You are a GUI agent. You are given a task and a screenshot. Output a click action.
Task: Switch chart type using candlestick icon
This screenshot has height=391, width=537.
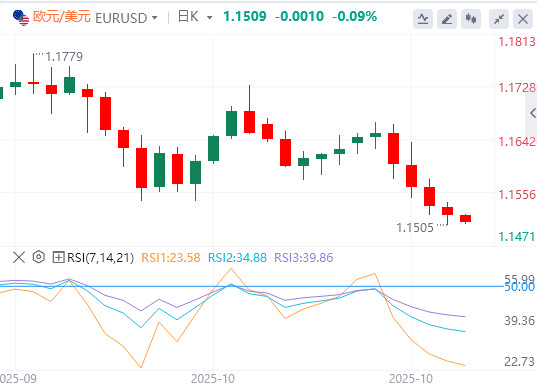click(x=471, y=19)
